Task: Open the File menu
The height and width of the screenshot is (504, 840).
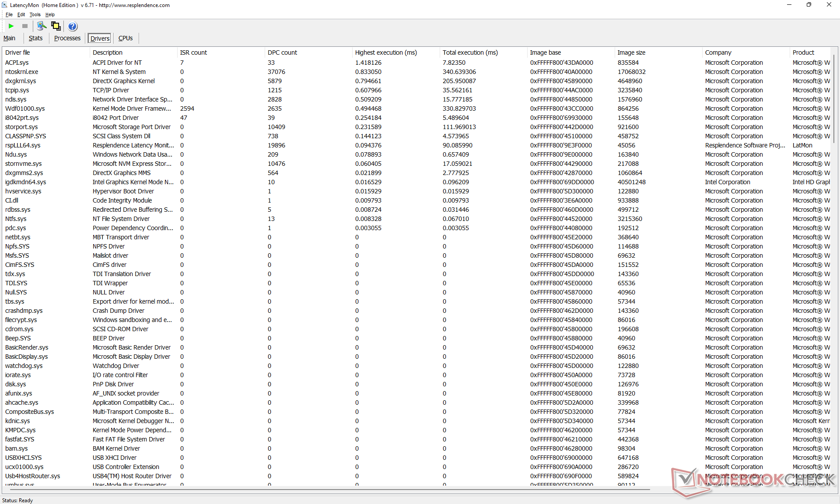Action: pos(9,14)
